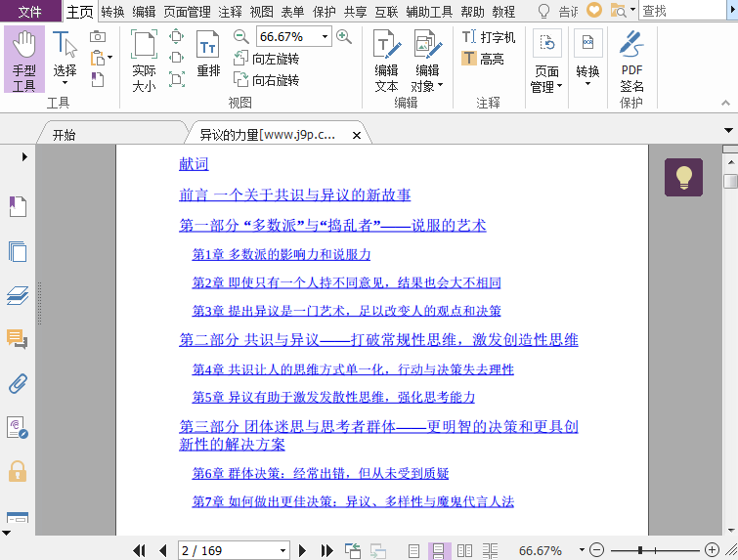This screenshot has height=560, width=738.
Task: Set view to Actual Size (实际大小)
Action: tap(144, 61)
